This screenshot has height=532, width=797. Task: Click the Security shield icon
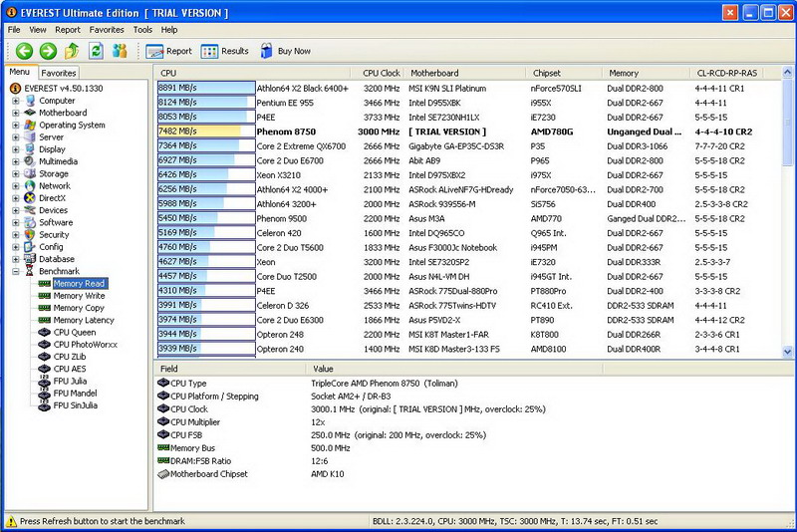point(30,235)
